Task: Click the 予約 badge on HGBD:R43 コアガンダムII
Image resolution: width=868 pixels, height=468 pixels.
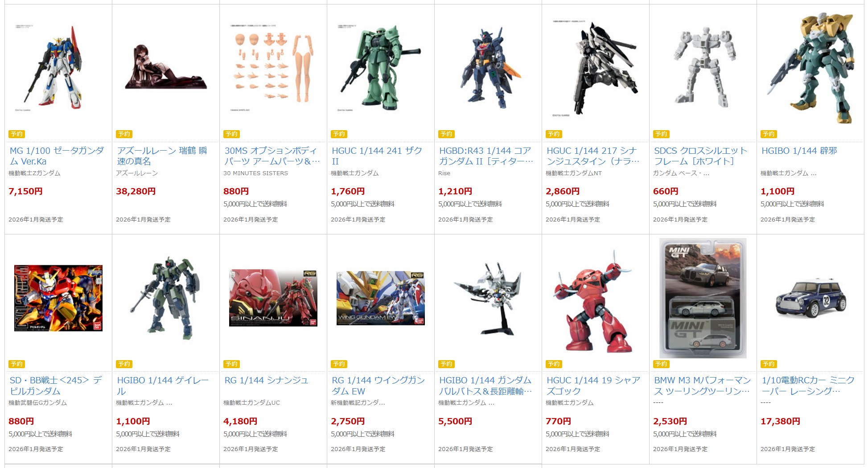Action: (x=446, y=134)
